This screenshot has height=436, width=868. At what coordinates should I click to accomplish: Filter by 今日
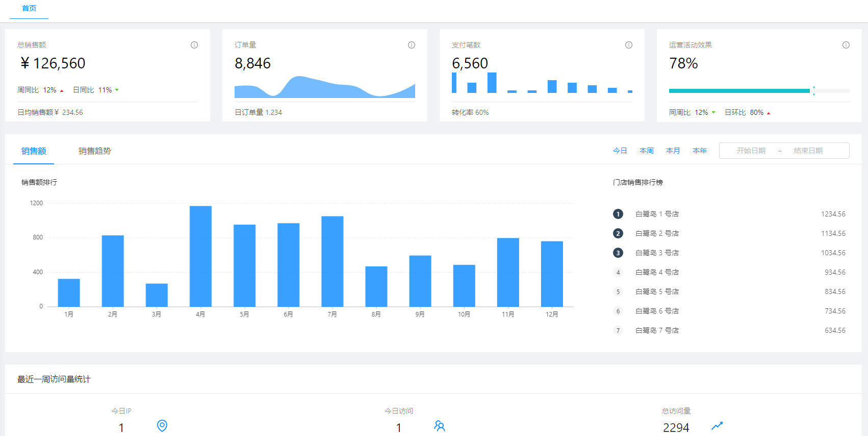coord(620,151)
